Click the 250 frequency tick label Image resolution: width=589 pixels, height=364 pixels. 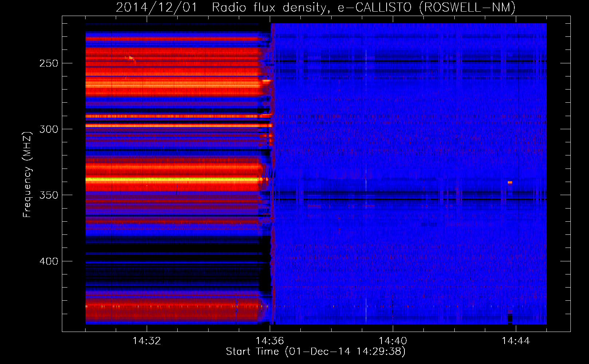click(x=49, y=63)
